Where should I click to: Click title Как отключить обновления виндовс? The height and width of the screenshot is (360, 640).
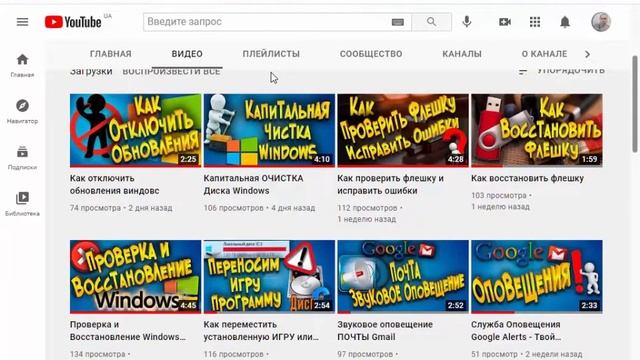pos(114,184)
